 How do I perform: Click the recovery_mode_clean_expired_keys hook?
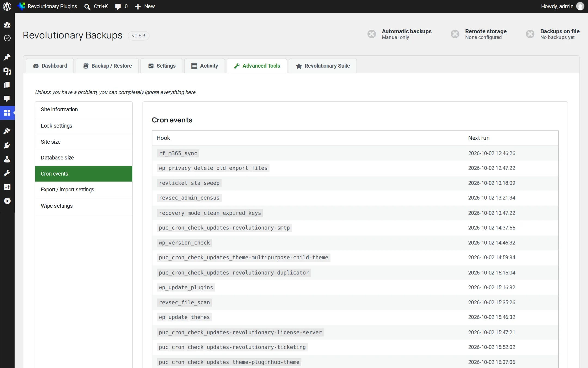pos(210,213)
